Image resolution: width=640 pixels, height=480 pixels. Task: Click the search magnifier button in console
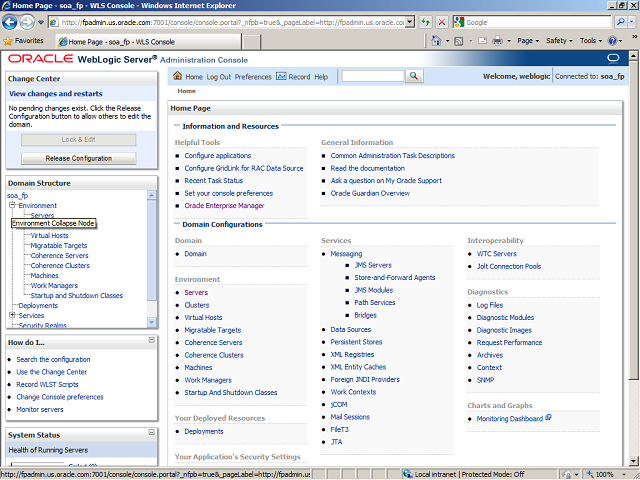412,77
